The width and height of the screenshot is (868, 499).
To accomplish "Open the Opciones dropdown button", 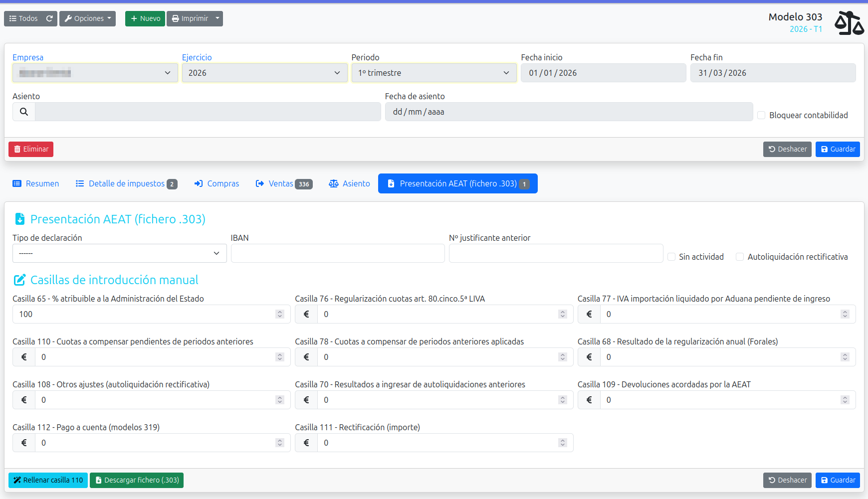I will [87, 18].
